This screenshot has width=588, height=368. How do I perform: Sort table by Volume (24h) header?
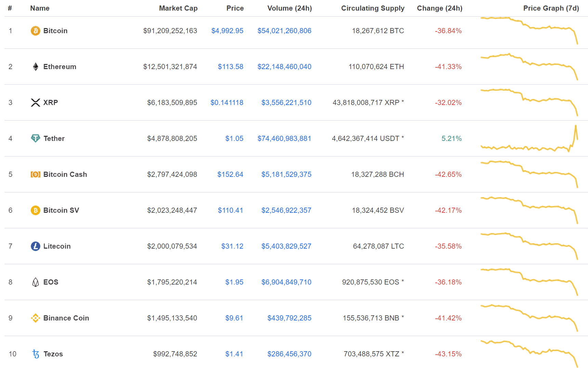(290, 8)
